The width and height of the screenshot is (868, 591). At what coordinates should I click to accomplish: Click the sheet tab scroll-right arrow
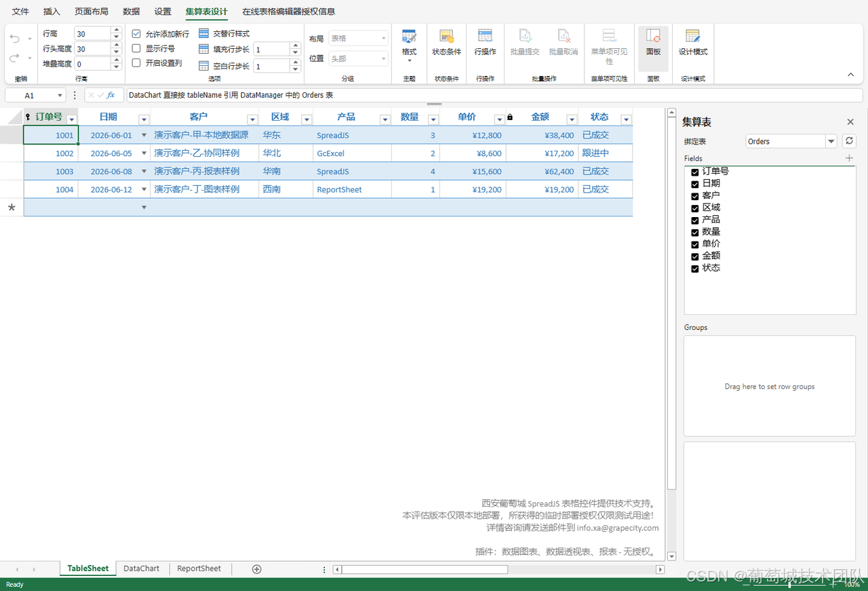point(34,569)
